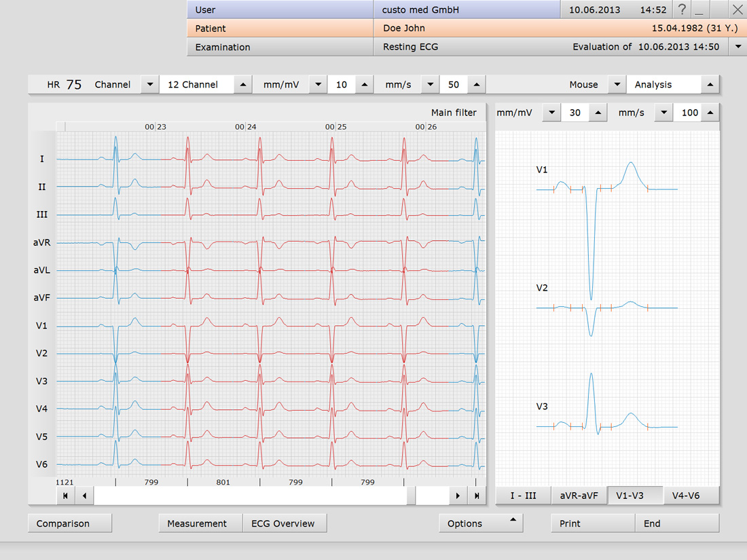Image resolution: width=747 pixels, height=560 pixels.
Task: Step the ECG back one page
Action: click(x=84, y=496)
